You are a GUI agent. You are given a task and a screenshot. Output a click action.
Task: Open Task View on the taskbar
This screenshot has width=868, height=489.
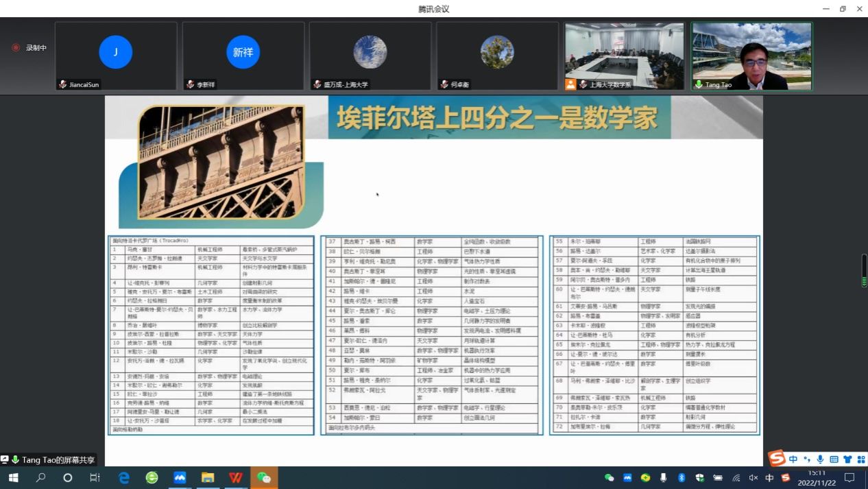pos(95,477)
